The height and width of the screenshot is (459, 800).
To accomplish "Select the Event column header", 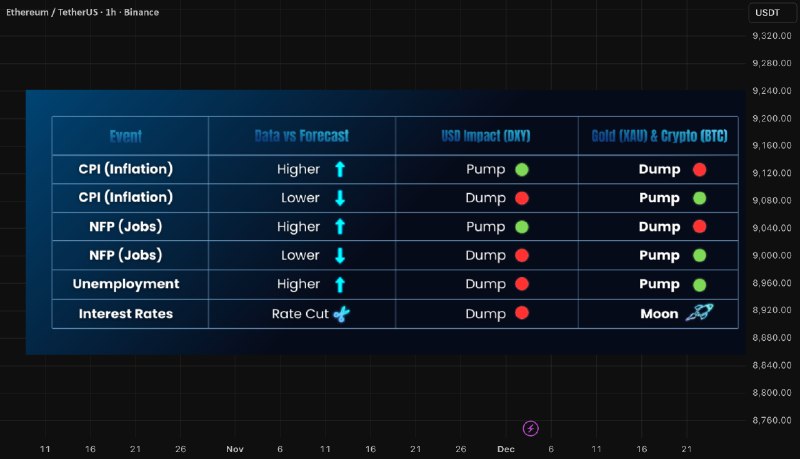I will click(x=126, y=136).
